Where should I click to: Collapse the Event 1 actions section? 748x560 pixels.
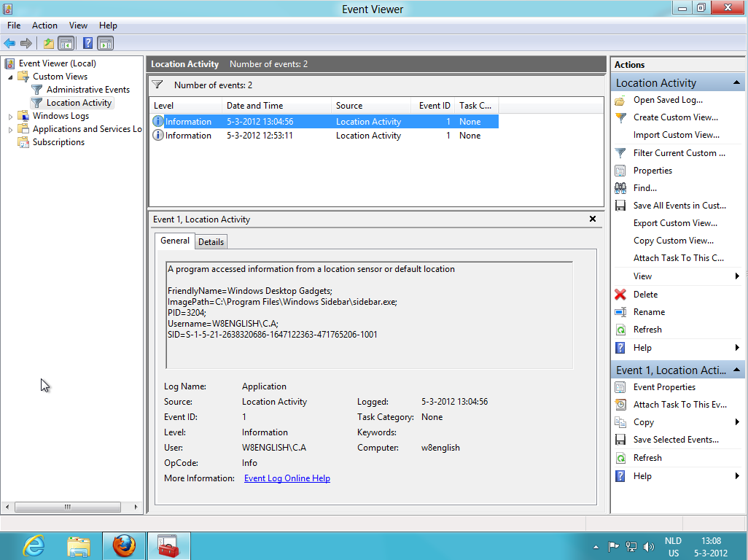736,370
